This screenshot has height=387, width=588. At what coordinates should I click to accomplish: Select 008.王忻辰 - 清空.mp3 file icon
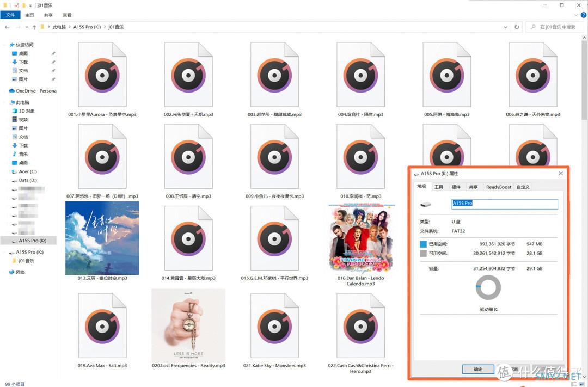click(188, 156)
